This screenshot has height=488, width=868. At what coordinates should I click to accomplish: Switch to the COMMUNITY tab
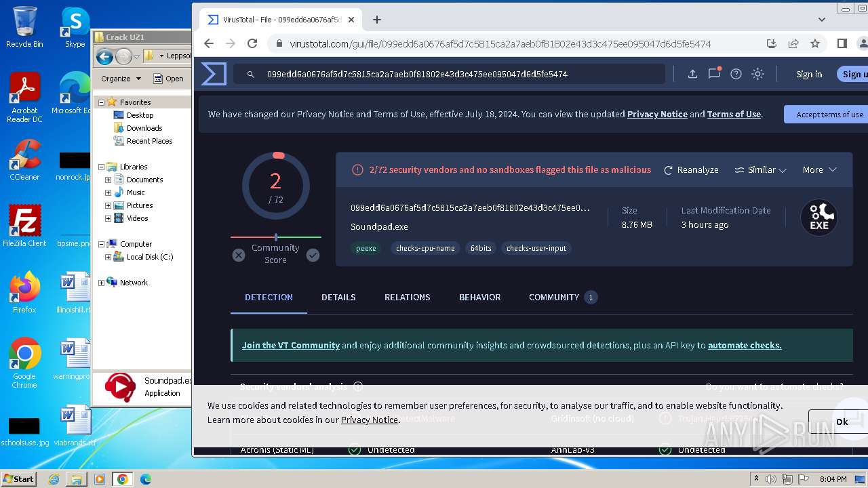[562, 297]
